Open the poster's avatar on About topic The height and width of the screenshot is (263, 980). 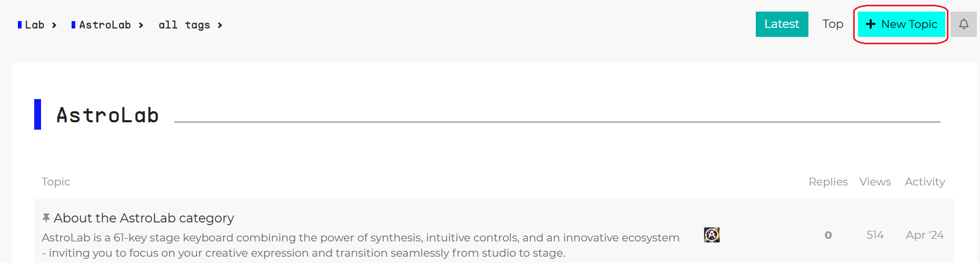coord(712,235)
